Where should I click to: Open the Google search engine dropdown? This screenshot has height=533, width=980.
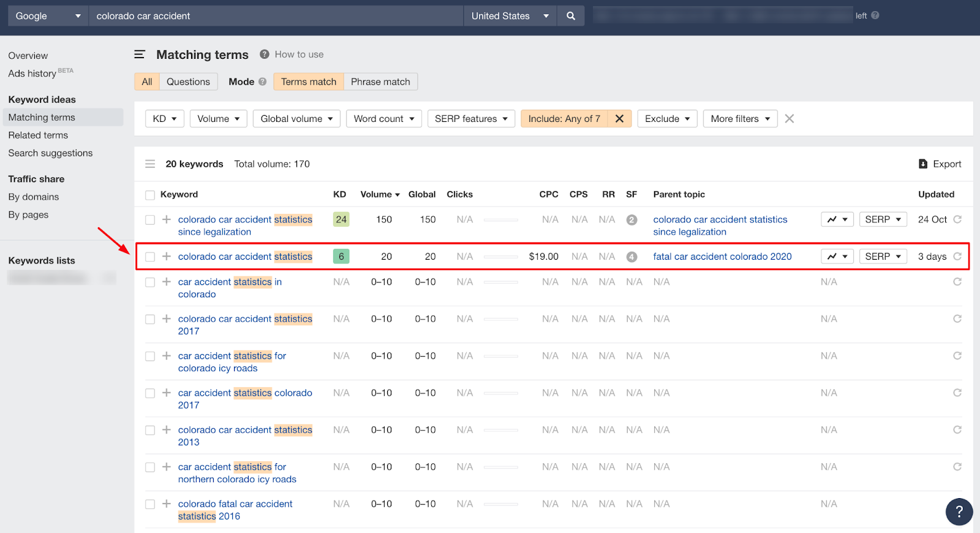pyautogui.click(x=48, y=16)
